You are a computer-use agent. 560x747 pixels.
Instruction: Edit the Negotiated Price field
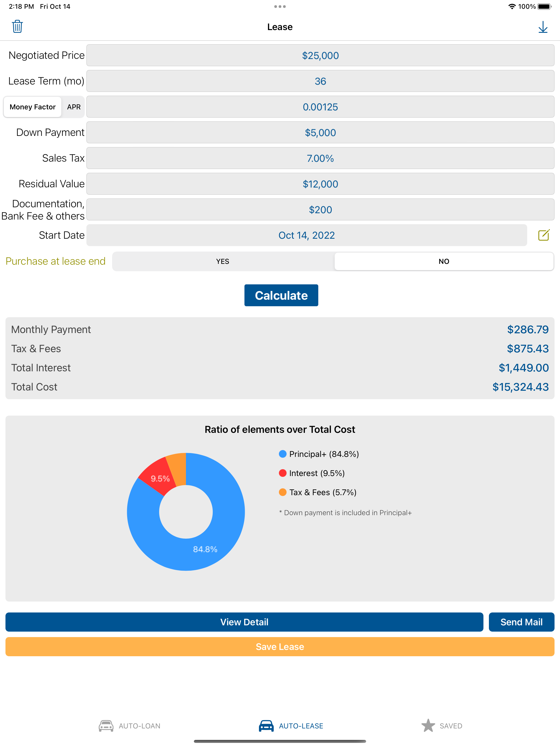coord(320,56)
